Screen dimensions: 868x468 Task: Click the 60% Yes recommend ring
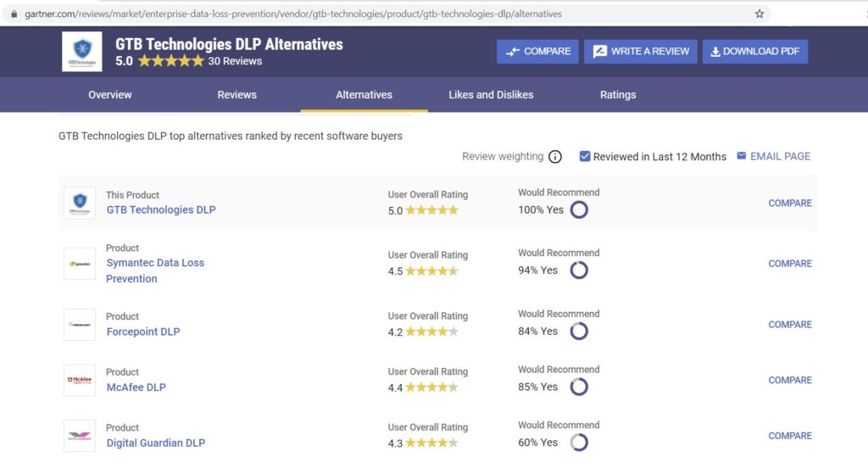[x=579, y=443]
